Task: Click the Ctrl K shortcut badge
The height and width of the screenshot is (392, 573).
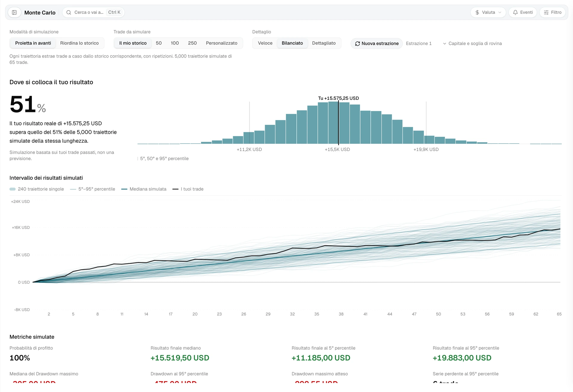Action: pos(114,13)
